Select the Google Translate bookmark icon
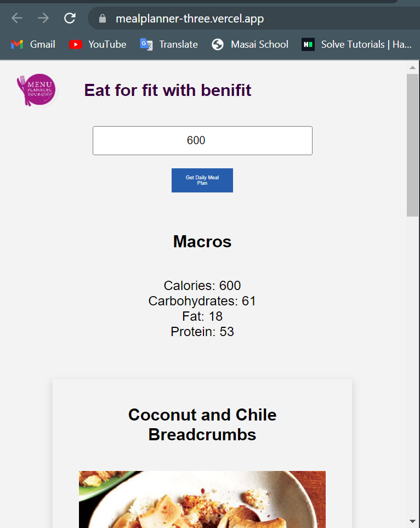Screen dimensions: 420x528 146,44
